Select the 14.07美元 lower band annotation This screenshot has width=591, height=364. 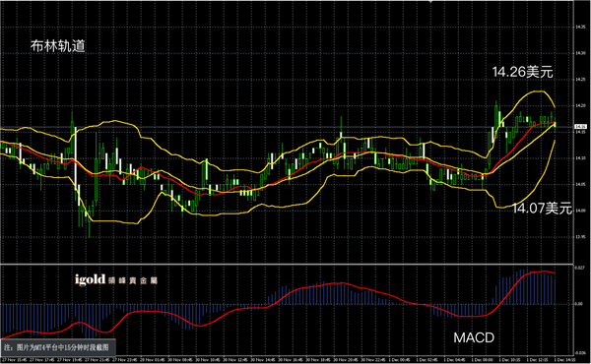coord(542,209)
